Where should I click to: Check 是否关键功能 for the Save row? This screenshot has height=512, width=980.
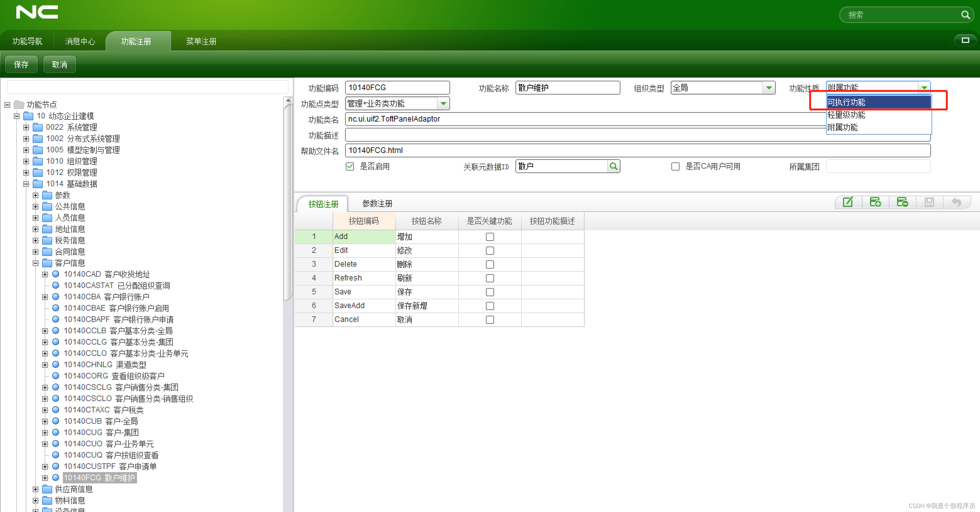coord(490,292)
